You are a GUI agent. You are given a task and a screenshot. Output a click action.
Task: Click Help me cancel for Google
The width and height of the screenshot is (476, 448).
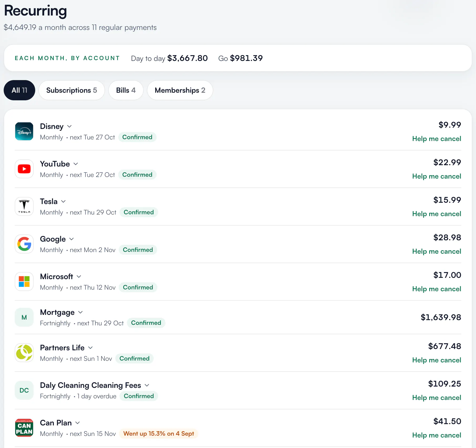tap(437, 251)
